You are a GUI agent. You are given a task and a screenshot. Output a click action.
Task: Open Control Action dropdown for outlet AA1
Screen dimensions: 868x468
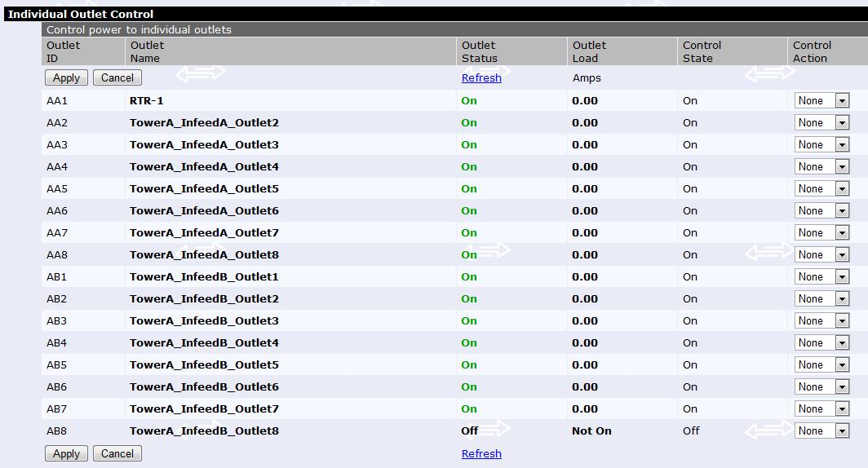pos(822,101)
